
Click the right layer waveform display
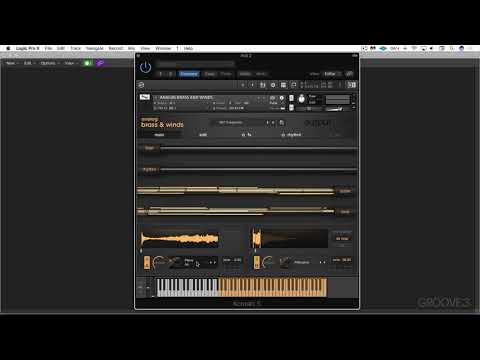coord(289,238)
